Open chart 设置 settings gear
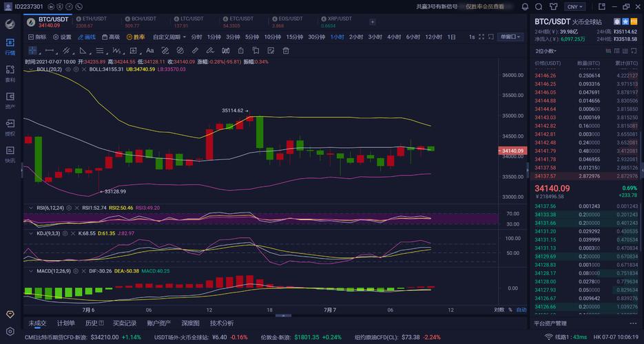Screen dimensions: 644x344 click(61, 37)
